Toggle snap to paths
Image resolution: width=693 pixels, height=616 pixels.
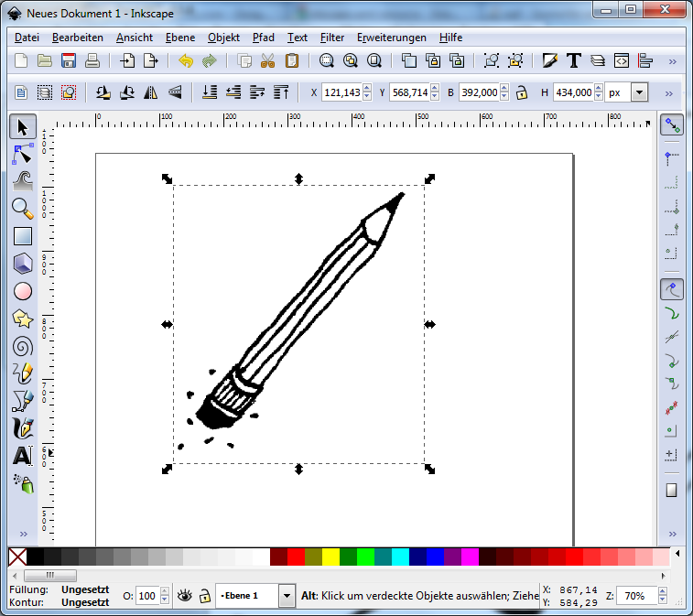(x=672, y=314)
